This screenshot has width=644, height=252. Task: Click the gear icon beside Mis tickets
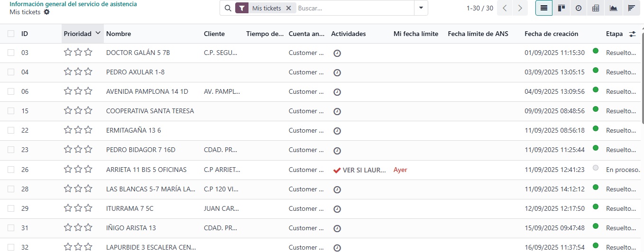46,12
